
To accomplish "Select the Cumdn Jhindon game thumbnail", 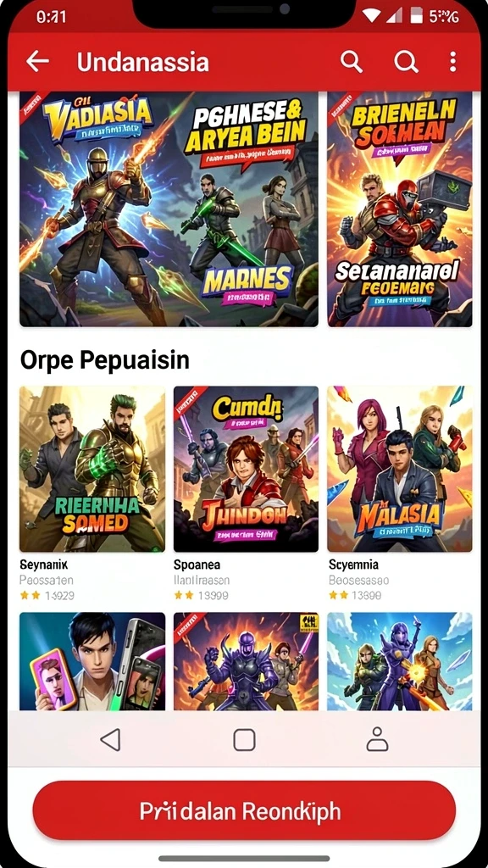I will point(246,469).
